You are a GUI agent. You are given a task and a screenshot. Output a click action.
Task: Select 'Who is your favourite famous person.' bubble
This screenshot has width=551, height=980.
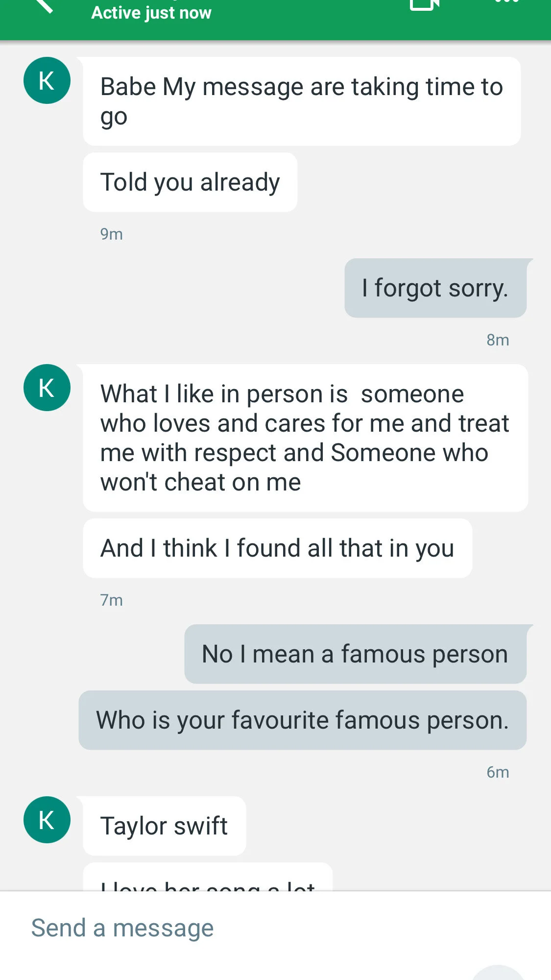coord(303,720)
